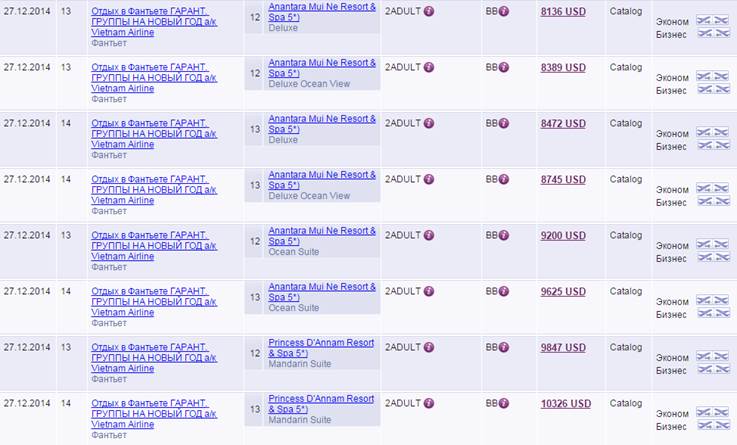Click the BB meal info icon in the 10326 USD row

point(504,404)
